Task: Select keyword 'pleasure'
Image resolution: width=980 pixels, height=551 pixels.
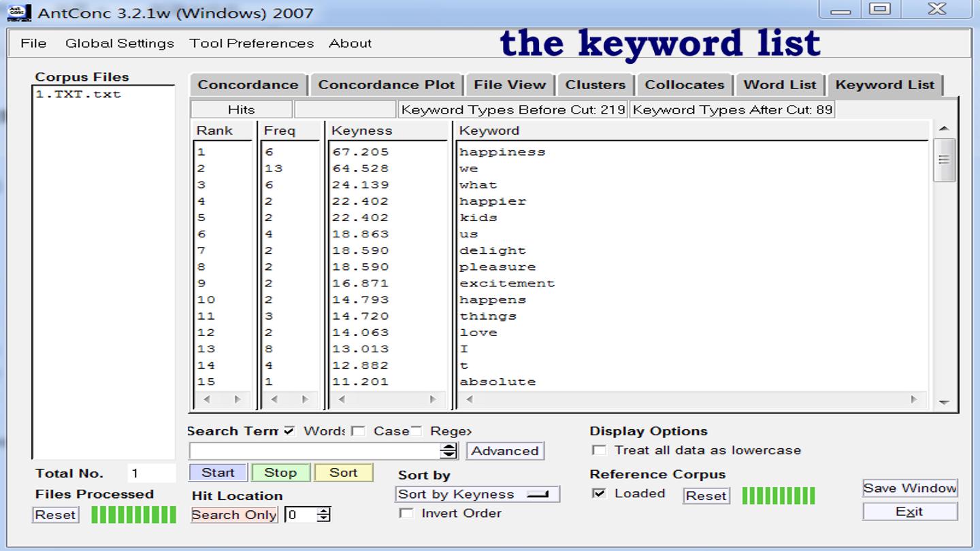Action: pyautogui.click(x=497, y=267)
